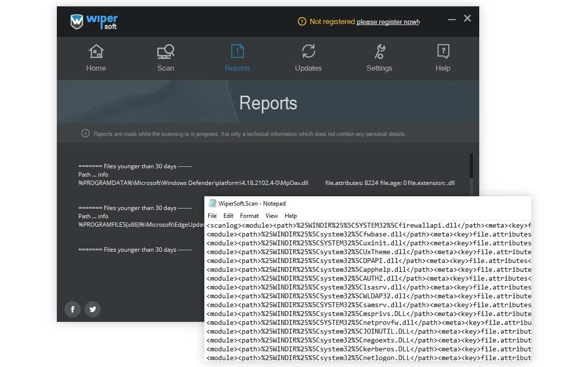Click the WiperSoft.Scan - Notepad title text
This screenshot has height=367, width=588.
252,203
